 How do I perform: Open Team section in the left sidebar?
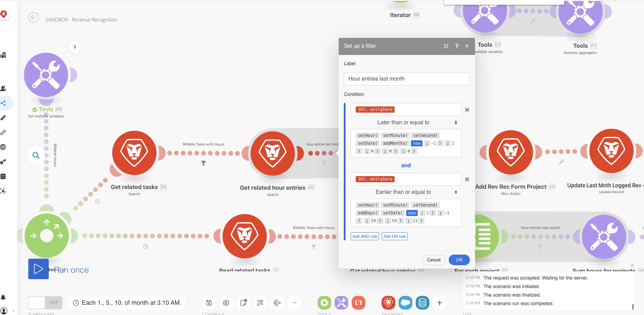pos(3,88)
